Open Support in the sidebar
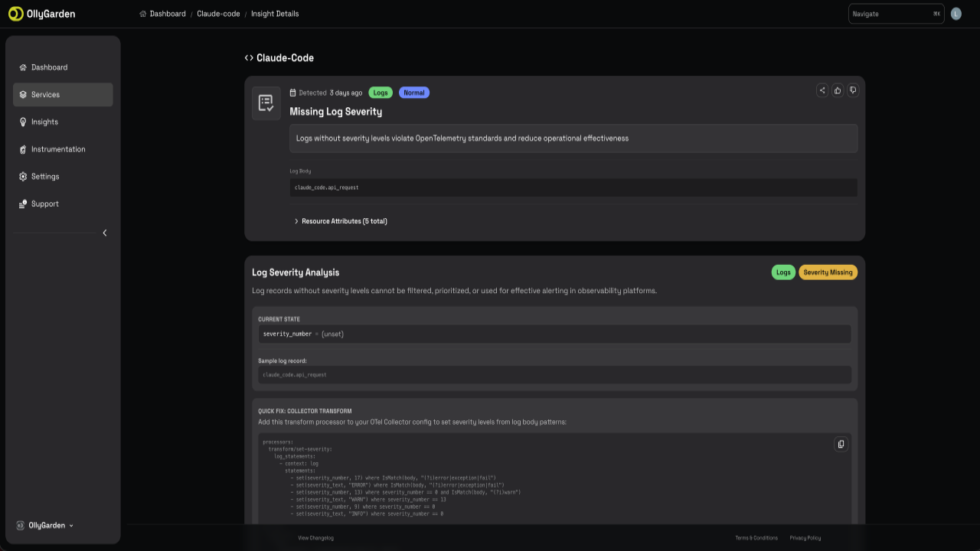 63,204
